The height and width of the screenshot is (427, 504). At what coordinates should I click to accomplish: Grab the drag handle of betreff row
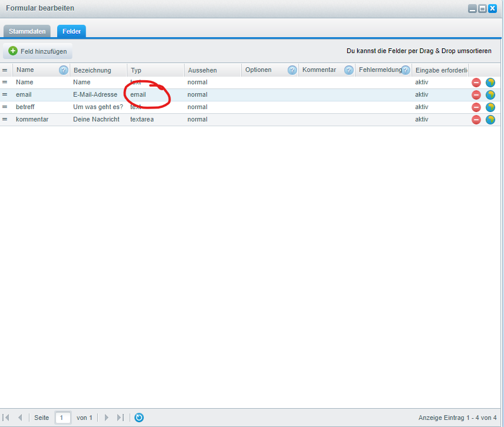click(x=5, y=107)
